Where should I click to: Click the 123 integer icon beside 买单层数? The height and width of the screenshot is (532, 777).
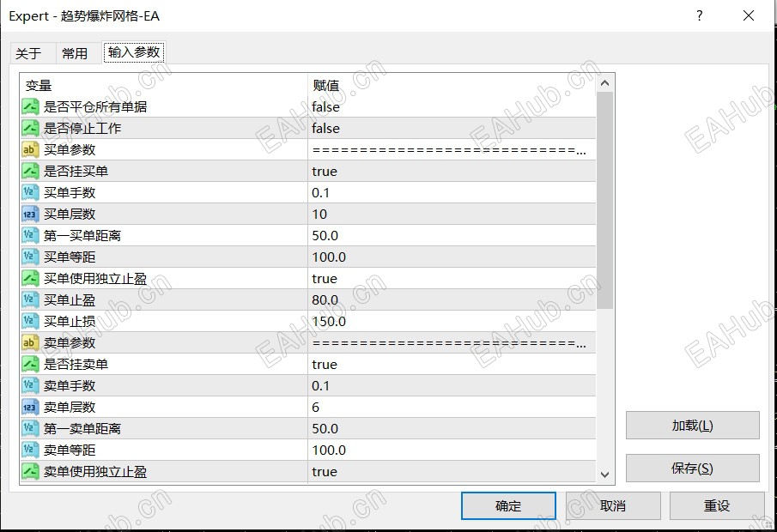30,214
